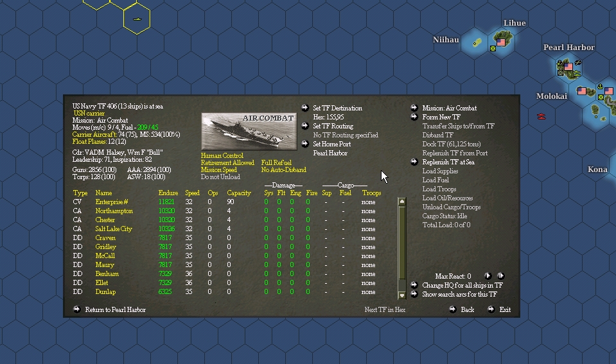Toggle Retirement Allowed setting
616x364 pixels.
click(x=227, y=162)
